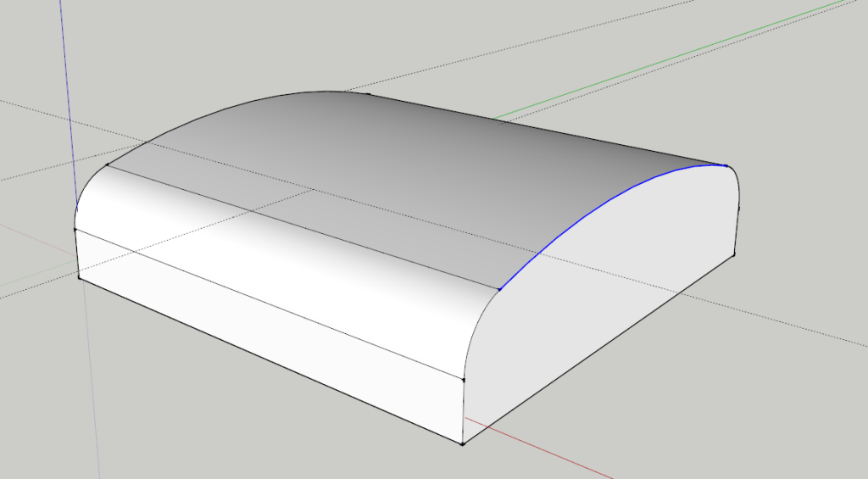
Task: Click the red axis line near bottom corner
Action: [540, 448]
